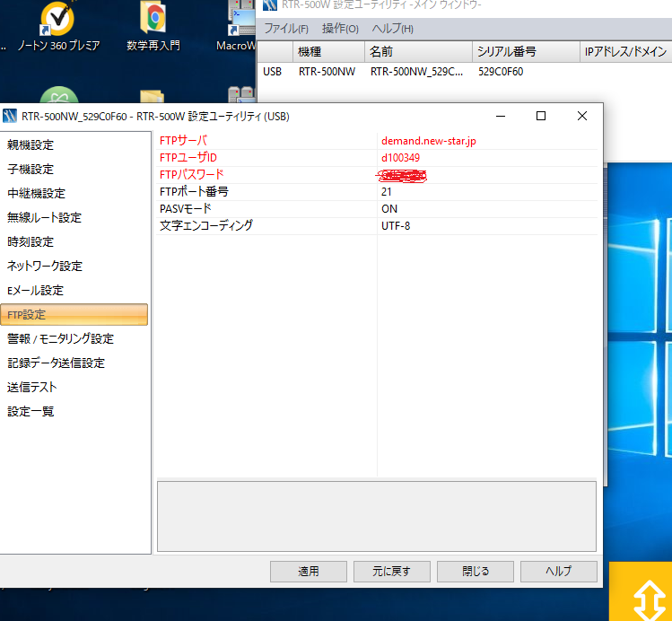
Task: Click the 文字エンコーディング label
Action: (x=206, y=226)
